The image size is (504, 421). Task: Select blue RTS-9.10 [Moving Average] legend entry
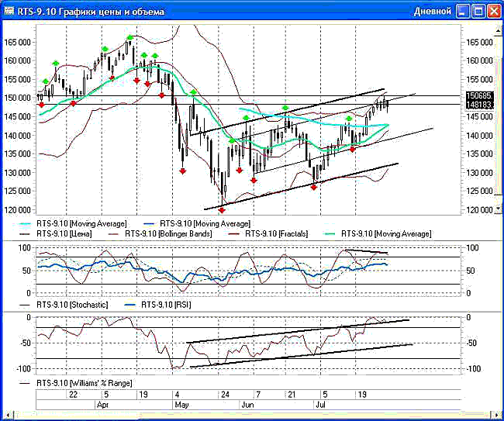click(x=196, y=223)
